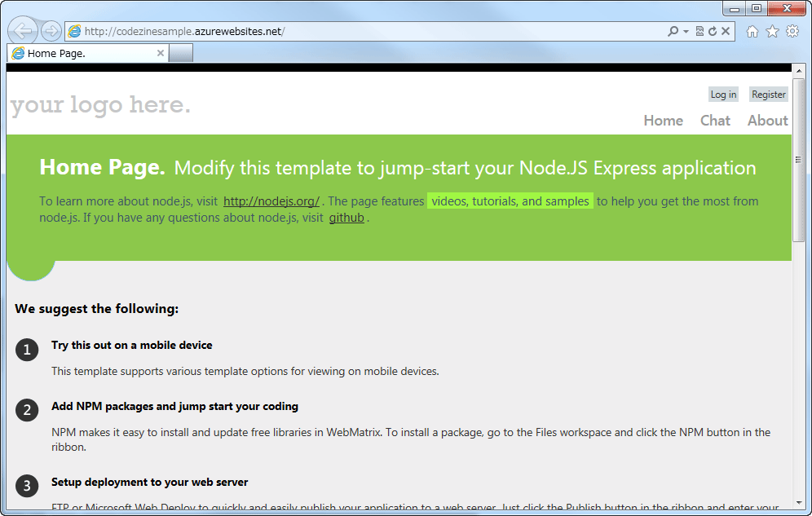Viewport: 812px width, 516px height.
Task: Click heading Setup deployment to your web server
Action: tap(150, 482)
